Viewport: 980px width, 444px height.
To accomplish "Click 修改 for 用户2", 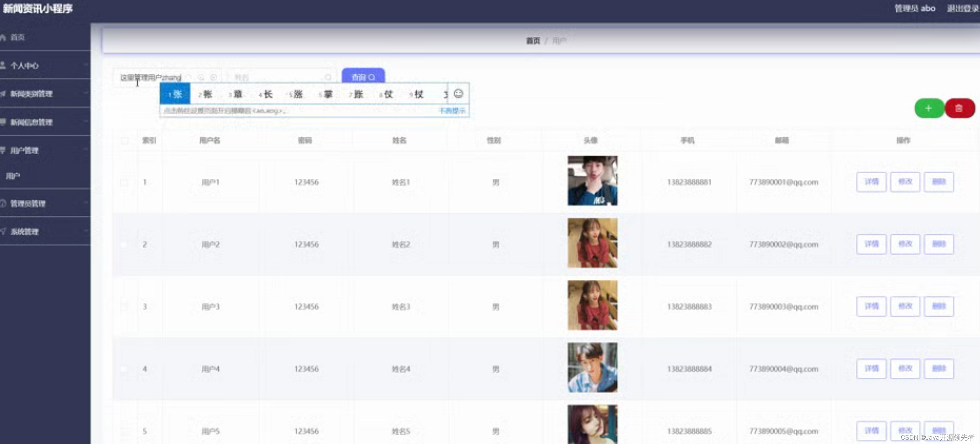I will (905, 244).
